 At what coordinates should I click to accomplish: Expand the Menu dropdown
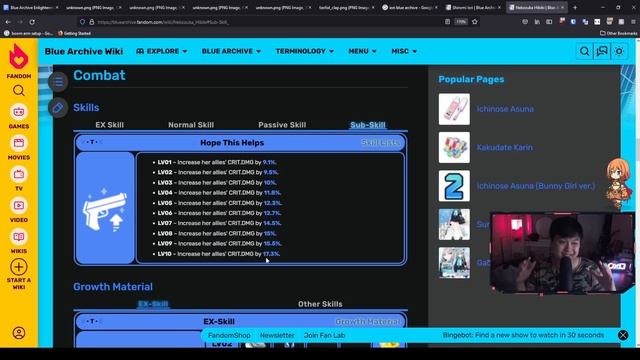[362, 51]
